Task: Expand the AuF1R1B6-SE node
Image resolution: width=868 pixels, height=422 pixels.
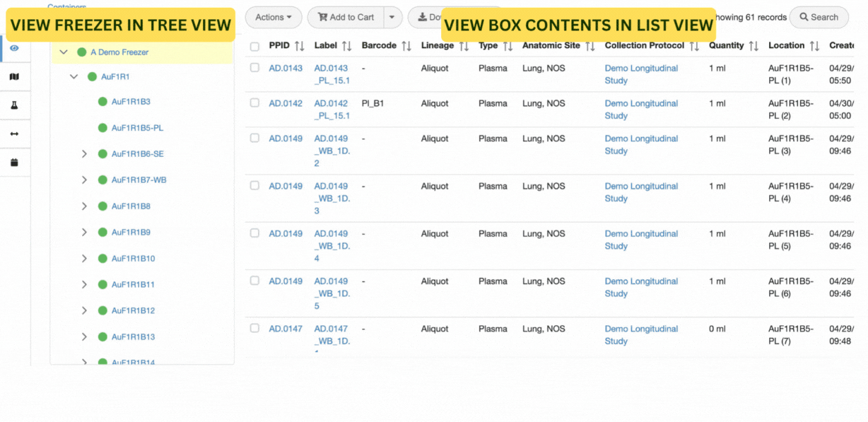Action: [x=84, y=154]
